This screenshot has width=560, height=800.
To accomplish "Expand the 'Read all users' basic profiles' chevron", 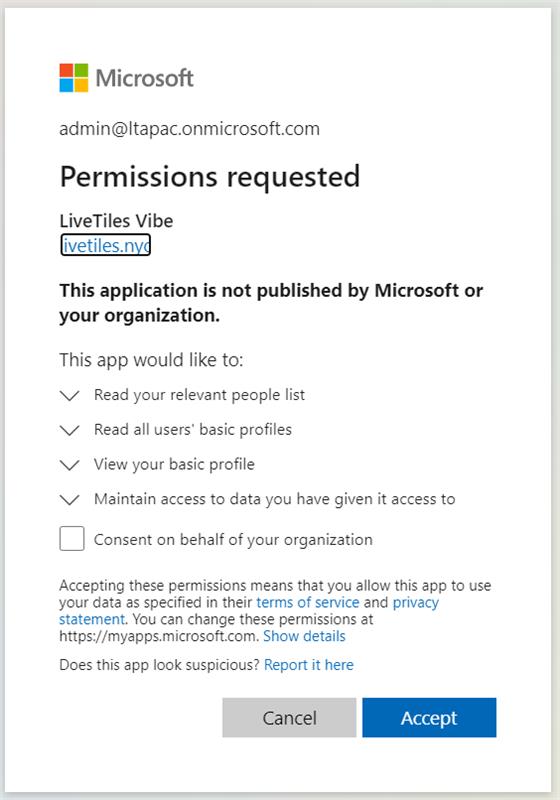I will pyautogui.click(x=69, y=430).
